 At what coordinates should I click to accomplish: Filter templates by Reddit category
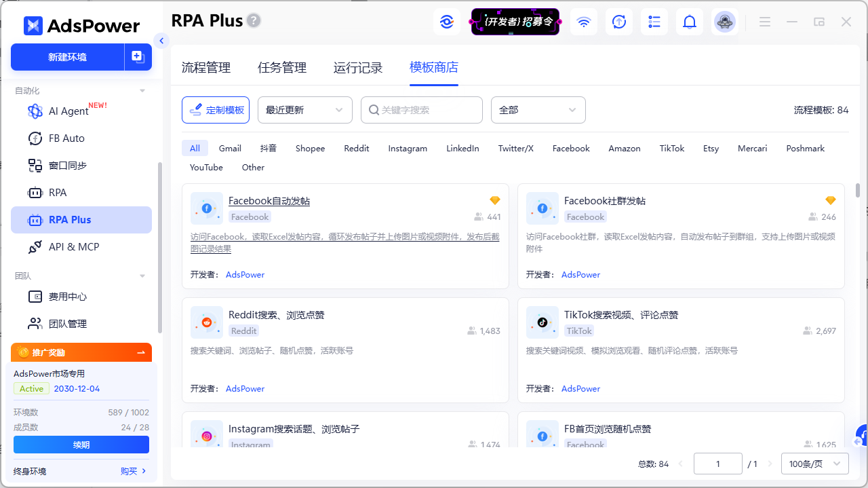(357, 149)
